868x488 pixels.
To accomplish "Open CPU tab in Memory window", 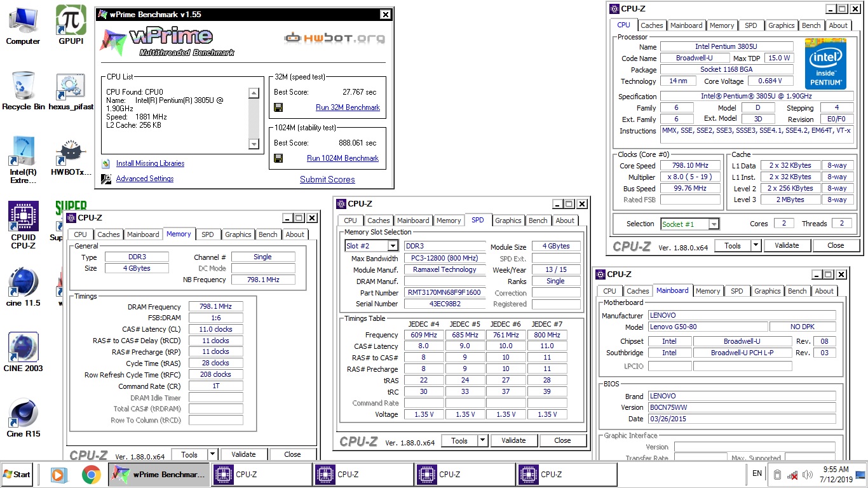I will point(81,234).
